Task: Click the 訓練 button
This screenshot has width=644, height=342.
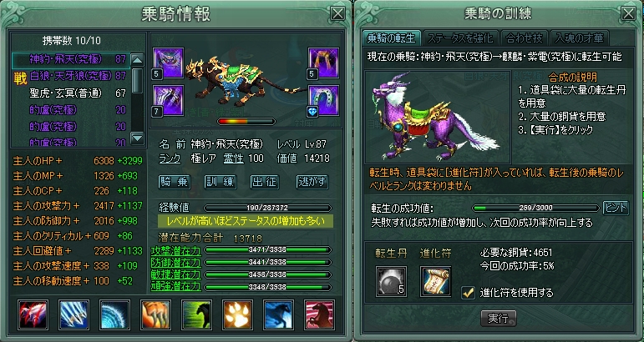Action: (221, 182)
